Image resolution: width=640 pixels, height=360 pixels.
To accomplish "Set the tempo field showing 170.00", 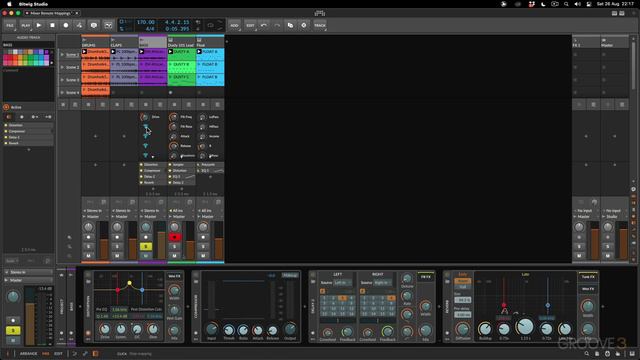I will click(x=146, y=22).
